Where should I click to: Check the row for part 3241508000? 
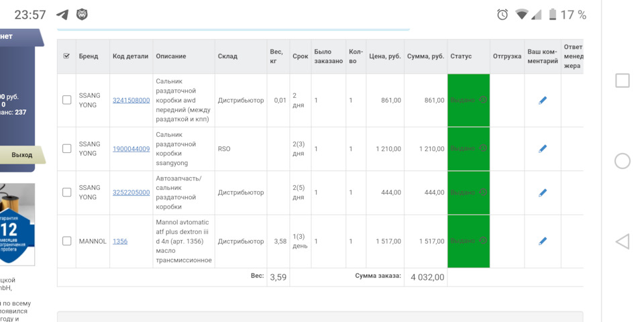pyautogui.click(x=66, y=100)
